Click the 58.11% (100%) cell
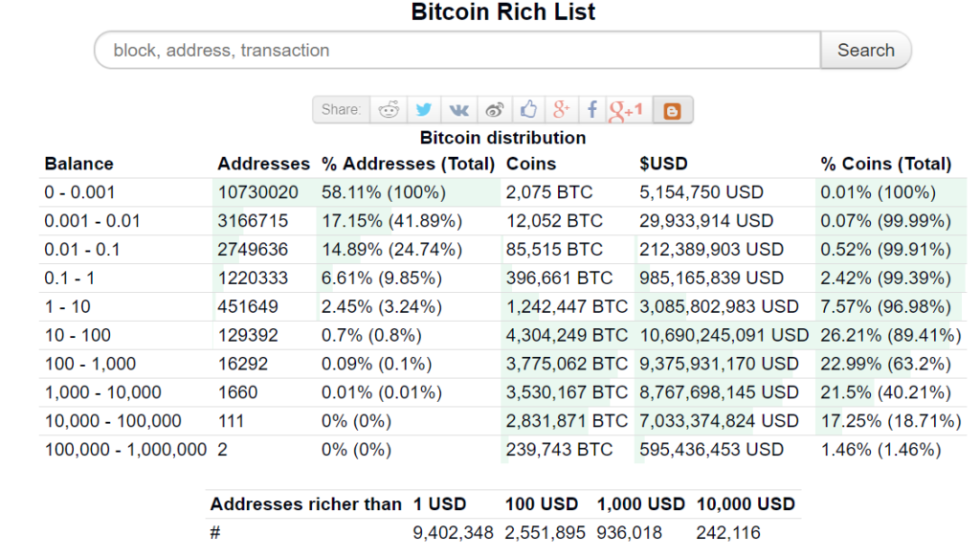 tap(384, 192)
